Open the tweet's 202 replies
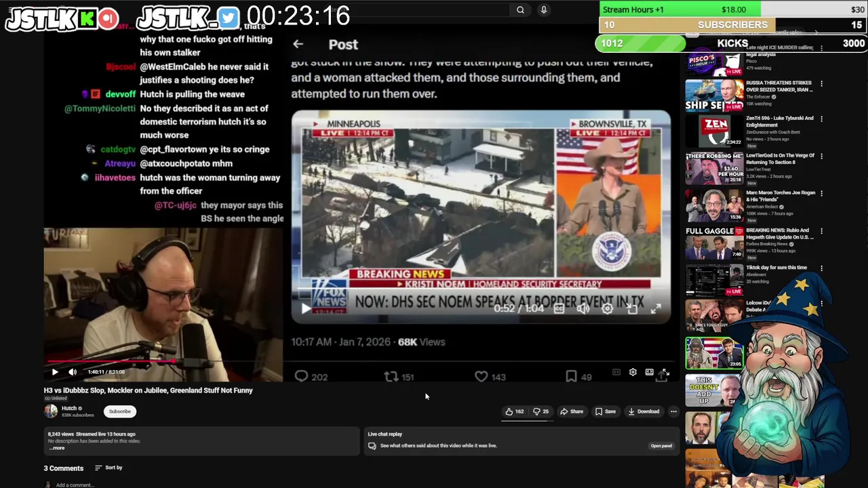Screen dimensions: 868x488 (x=311, y=377)
